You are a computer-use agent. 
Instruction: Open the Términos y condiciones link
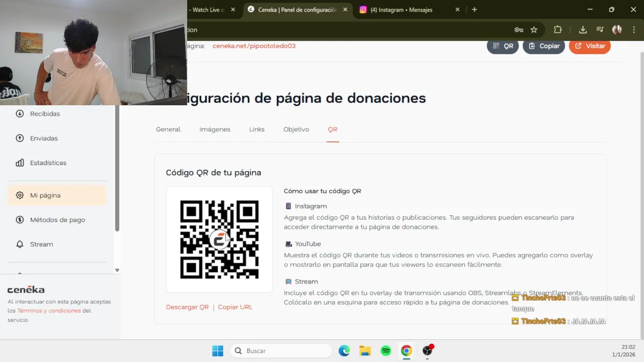(49, 311)
